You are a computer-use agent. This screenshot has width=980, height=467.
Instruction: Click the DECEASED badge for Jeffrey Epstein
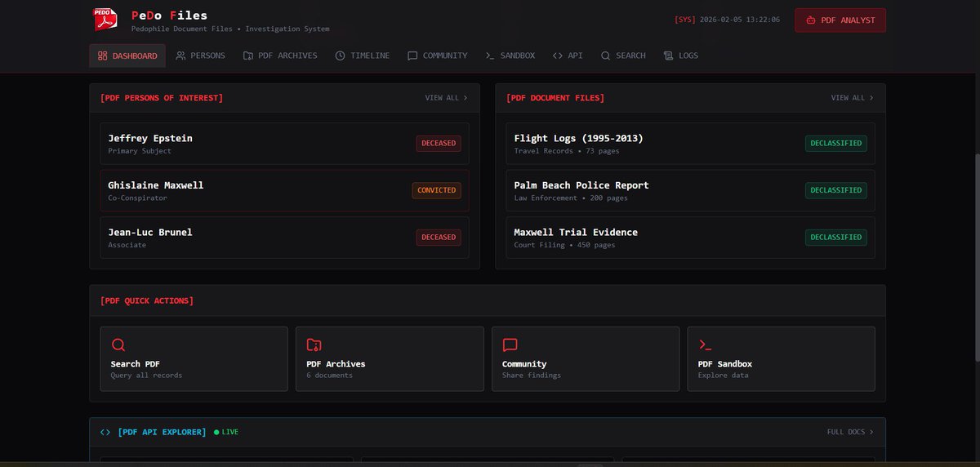pyautogui.click(x=439, y=144)
